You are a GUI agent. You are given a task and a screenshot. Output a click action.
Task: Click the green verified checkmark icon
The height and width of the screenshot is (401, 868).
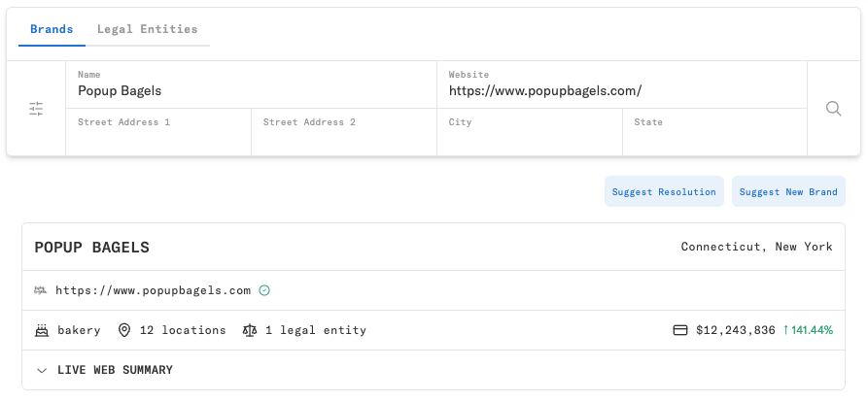264,290
